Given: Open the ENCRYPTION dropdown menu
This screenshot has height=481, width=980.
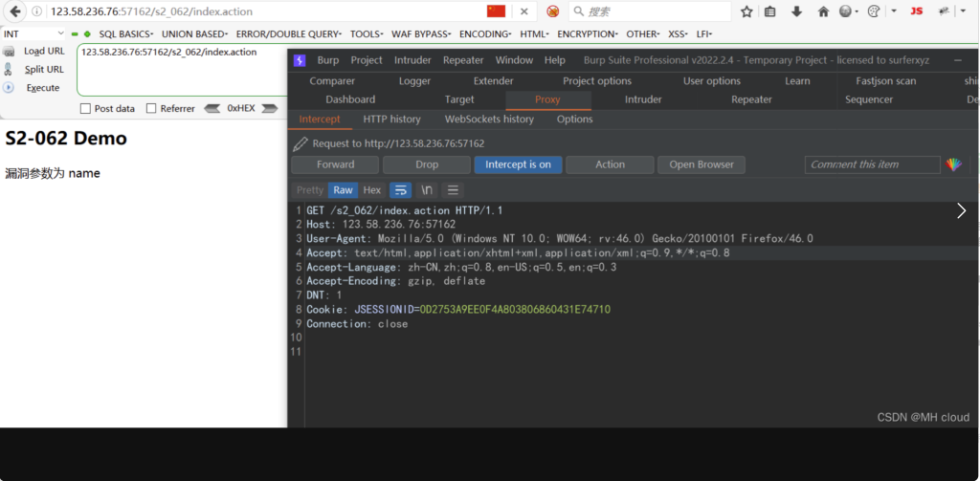Looking at the screenshot, I should [x=588, y=33].
